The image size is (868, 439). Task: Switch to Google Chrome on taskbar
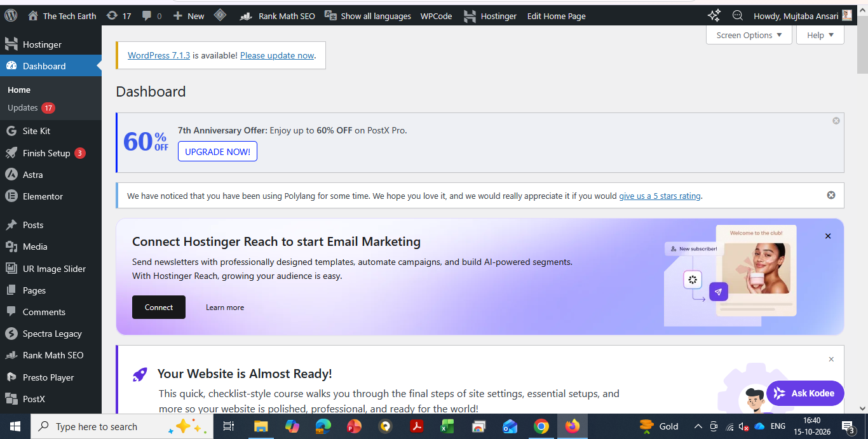541,426
